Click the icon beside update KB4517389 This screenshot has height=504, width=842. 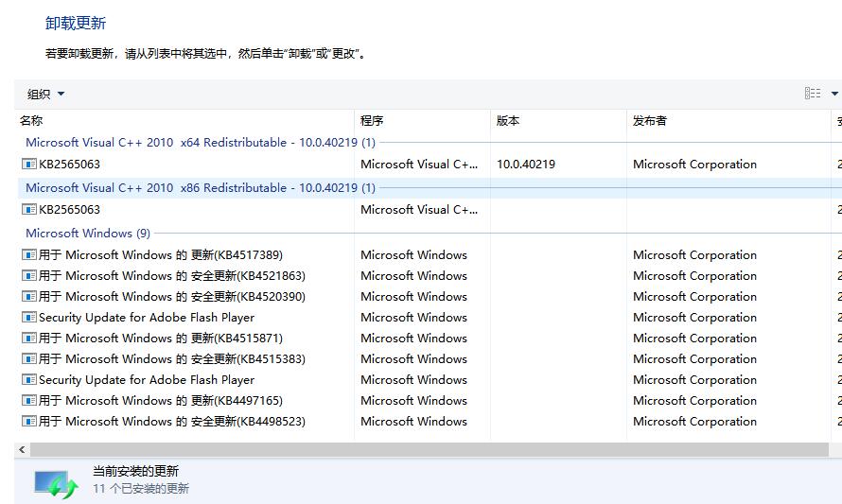click(x=28, y=255)
